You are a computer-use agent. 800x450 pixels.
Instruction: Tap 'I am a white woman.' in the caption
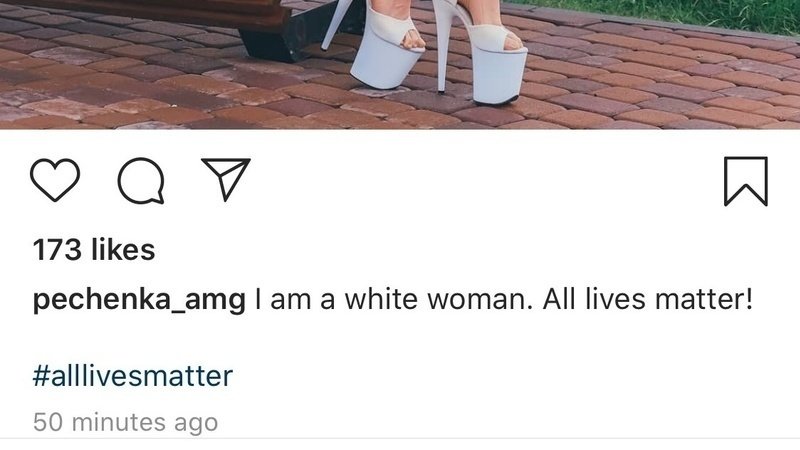(393, 299)
